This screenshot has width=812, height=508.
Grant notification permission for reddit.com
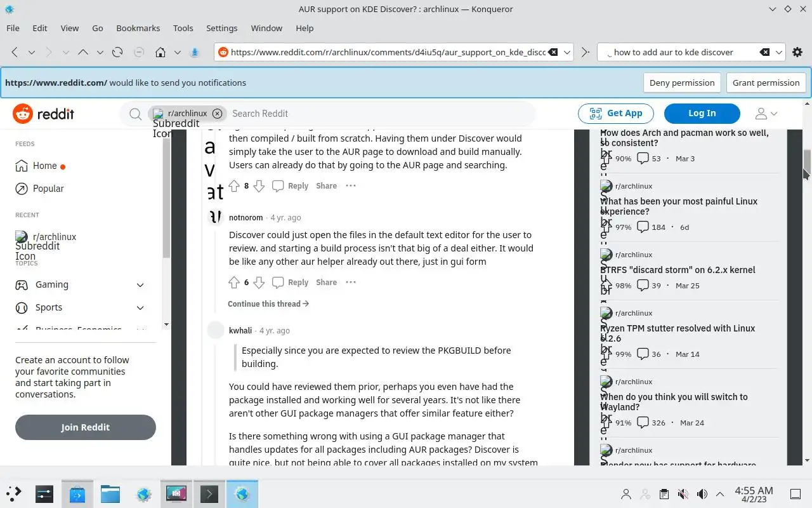pos(766,83)
